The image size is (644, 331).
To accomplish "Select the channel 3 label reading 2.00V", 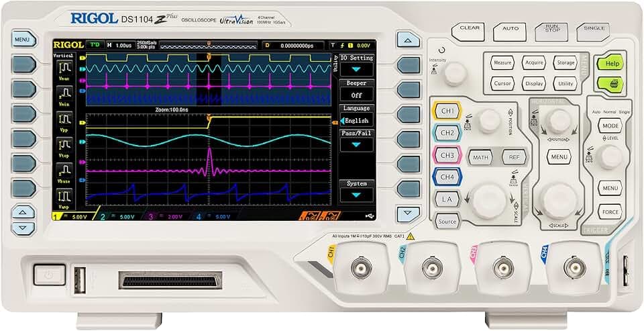I will [x=165, y=216].
